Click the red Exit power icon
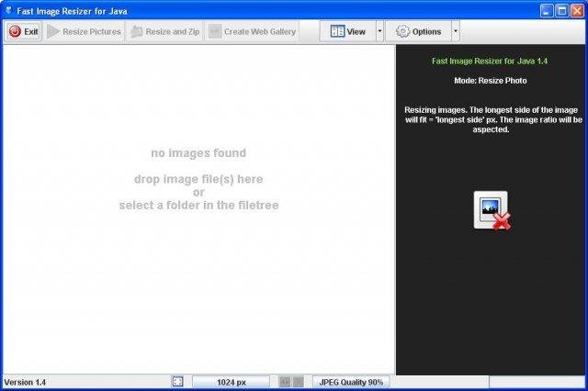588x391 pixels. tap(15, 31)
